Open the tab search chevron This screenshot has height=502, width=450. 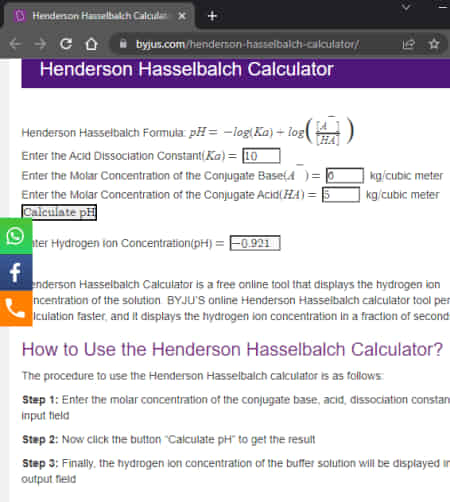pos(406,7)
